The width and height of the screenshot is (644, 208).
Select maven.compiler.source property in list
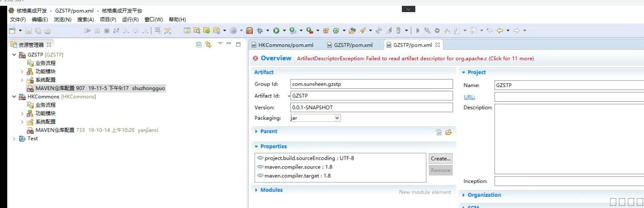point(298,167)
